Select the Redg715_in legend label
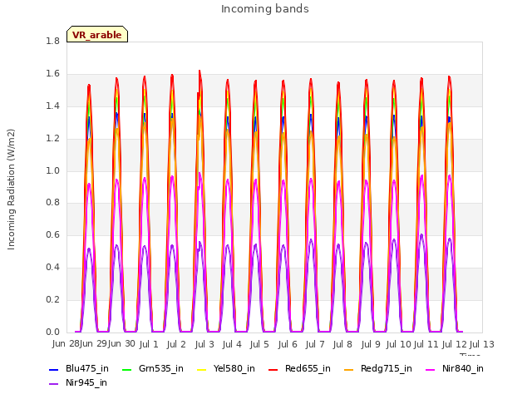Image resolution: width=532 pixels, height=399 pixels. point(387,369)
